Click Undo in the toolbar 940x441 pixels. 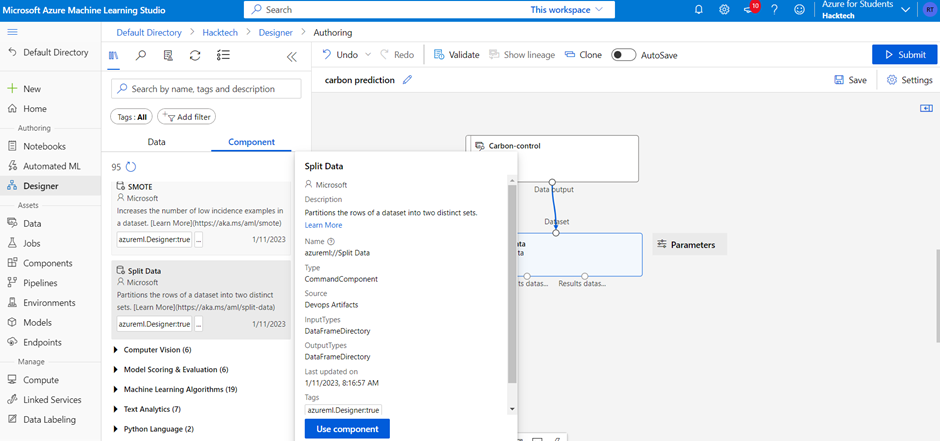pyautogui.click(x=341, y=55)
